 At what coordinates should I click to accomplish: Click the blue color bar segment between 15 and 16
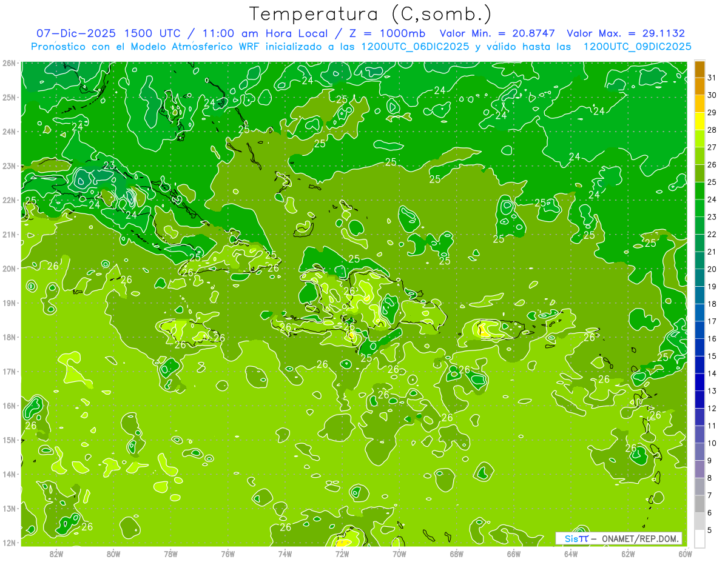tap(699, 347)
